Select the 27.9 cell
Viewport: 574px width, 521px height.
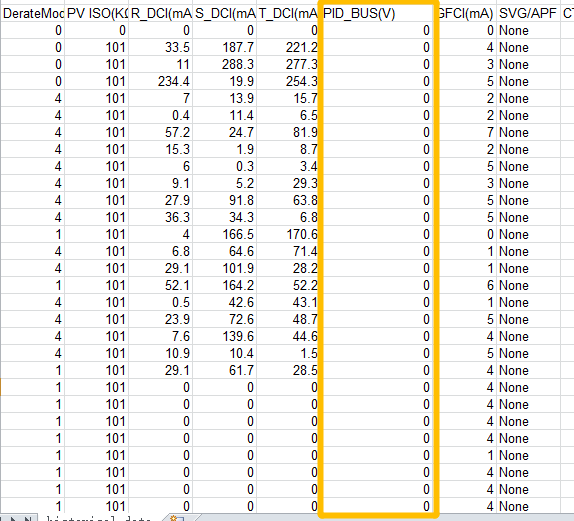[x=161, y=200]
